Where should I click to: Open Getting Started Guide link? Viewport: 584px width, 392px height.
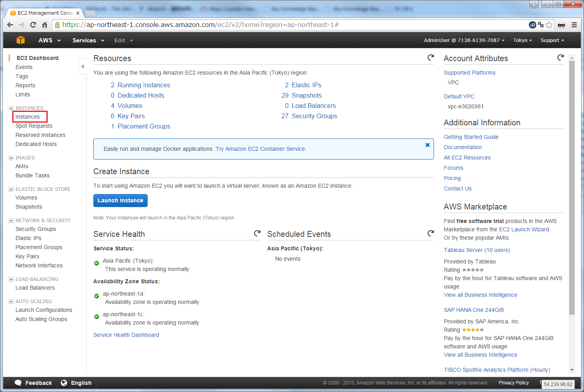pyautogui.click(x=471, y=137)
